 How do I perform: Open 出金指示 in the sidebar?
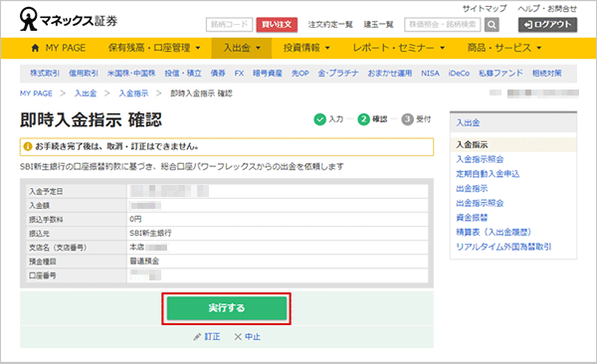coord(472,189)
